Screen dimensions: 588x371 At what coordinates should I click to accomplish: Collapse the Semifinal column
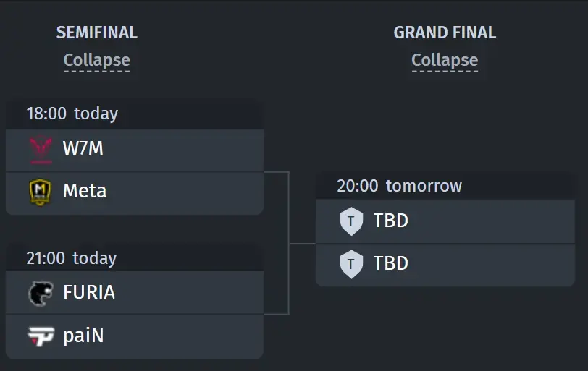97,60
